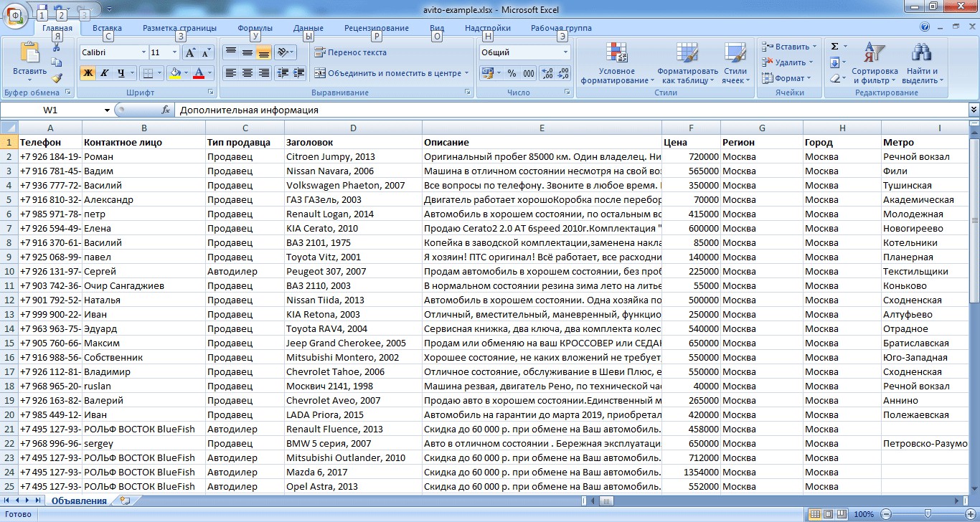Screen dimensions: 980x522
Task: Apply red font color with the A icon
Action: [x=199, y=73]
